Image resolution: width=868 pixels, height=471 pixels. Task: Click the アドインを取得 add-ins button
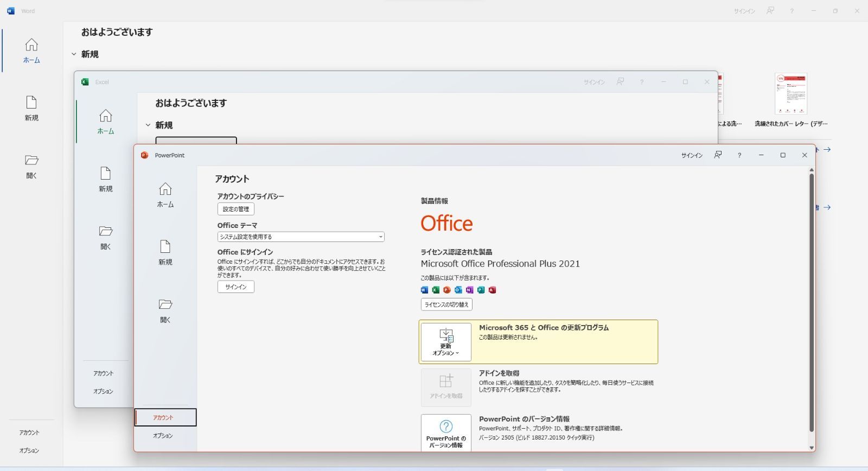tap(446, 387)
